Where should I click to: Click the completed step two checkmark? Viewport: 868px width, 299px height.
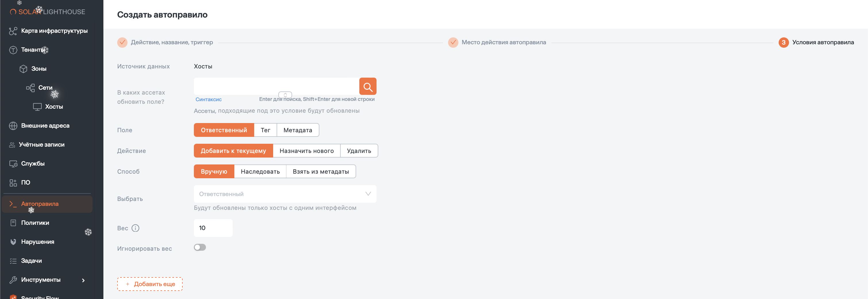(x=453, y=43)
